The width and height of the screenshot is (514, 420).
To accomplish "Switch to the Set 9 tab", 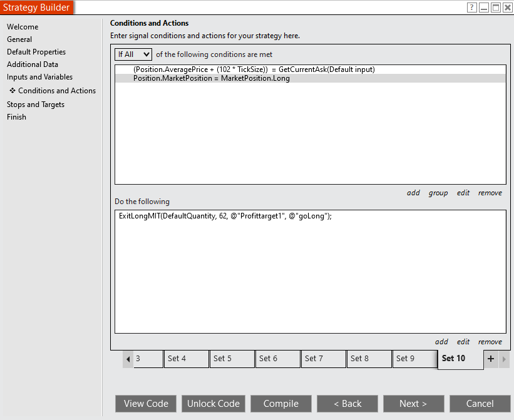I will click(x=415, y=359).
